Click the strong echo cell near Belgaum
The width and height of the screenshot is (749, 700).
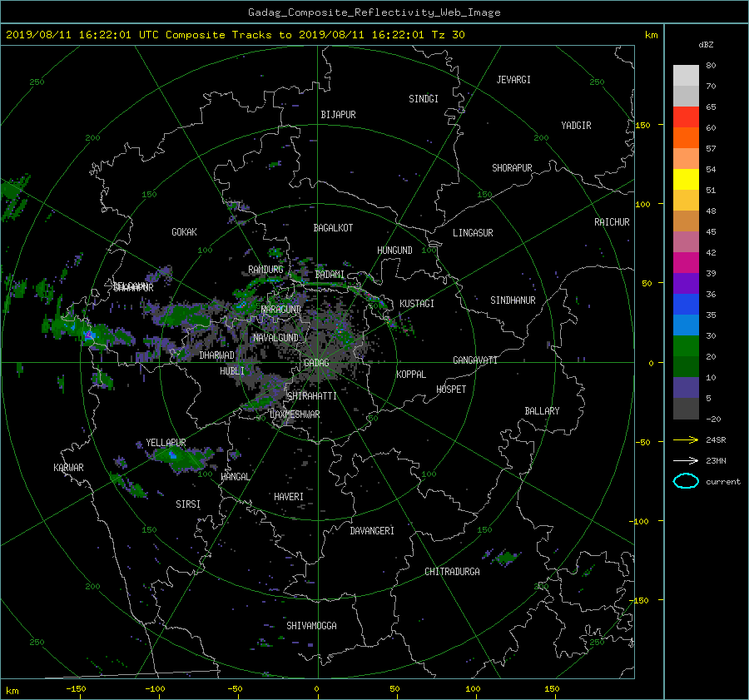[89, 335]
